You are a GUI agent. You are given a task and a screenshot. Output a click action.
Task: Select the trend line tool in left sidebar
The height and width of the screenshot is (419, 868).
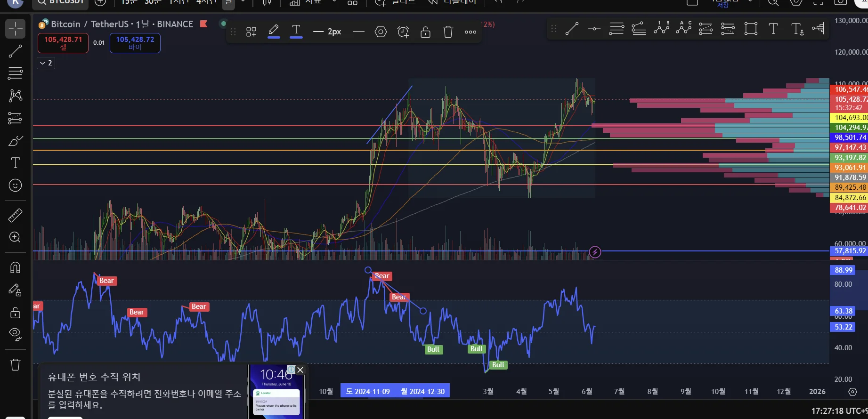15,51
